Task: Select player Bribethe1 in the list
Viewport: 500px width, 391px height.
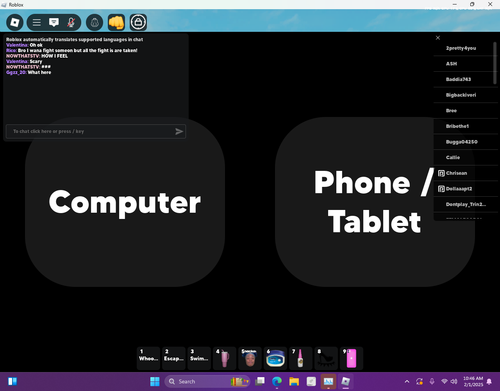Action: [465, 126]
